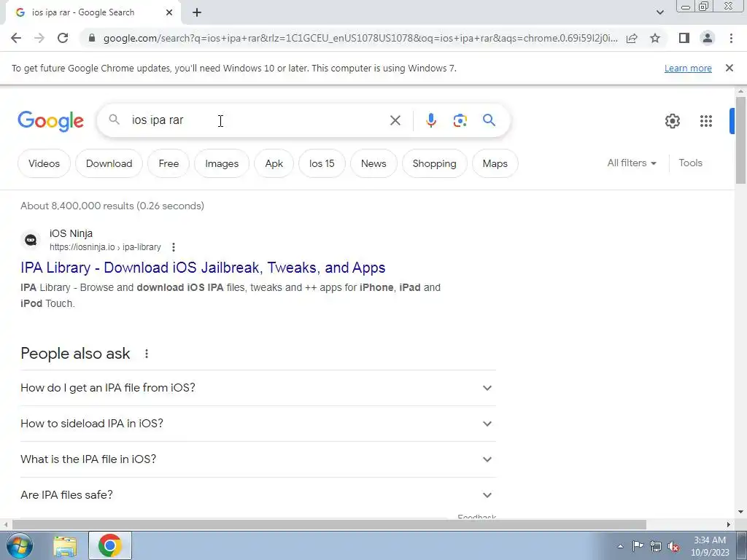This screenshot has width=747, height=560.
Task: Reload the current page
Action: (x=63, y=38)
